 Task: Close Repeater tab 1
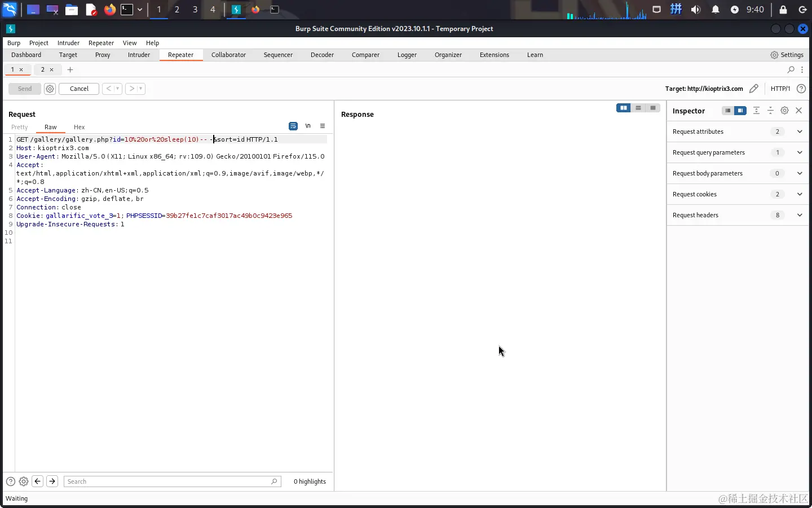tap(21, 69)
